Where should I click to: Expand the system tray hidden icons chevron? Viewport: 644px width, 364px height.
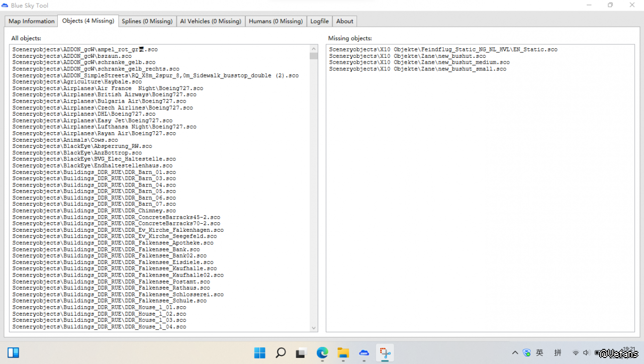pyautogui.click(x=515, y=353)
